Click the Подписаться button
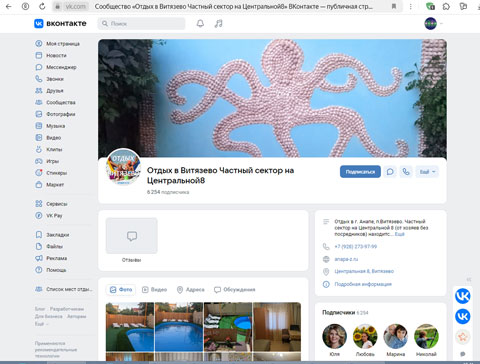 360,172
